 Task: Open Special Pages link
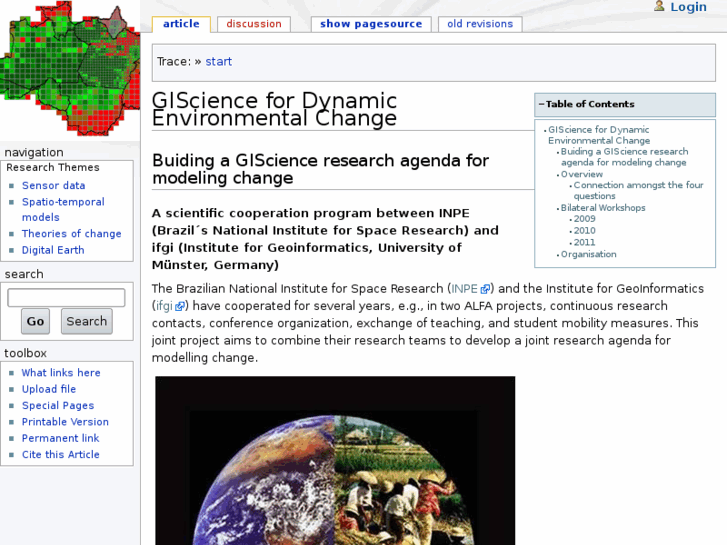pyautogui.click(x=58, y=406)
